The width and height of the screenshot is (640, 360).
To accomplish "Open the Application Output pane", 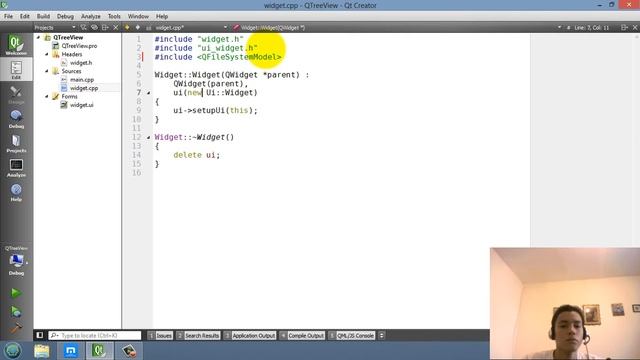I will [250, 335].
